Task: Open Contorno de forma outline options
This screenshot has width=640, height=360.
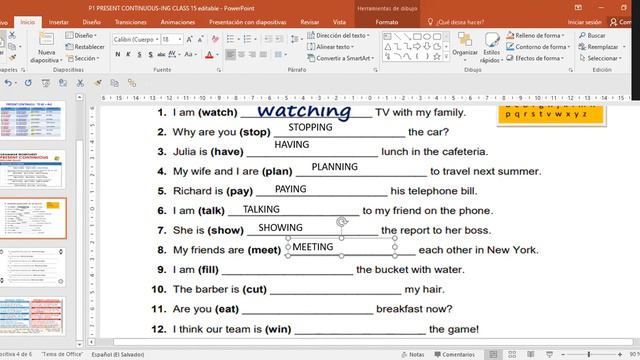Action: click(538, 47)
